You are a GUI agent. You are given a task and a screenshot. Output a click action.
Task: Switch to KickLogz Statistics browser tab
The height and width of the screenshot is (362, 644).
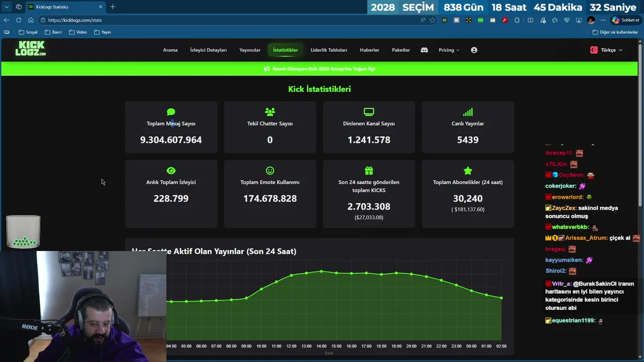pyautogui.click(x=65, y=7)
